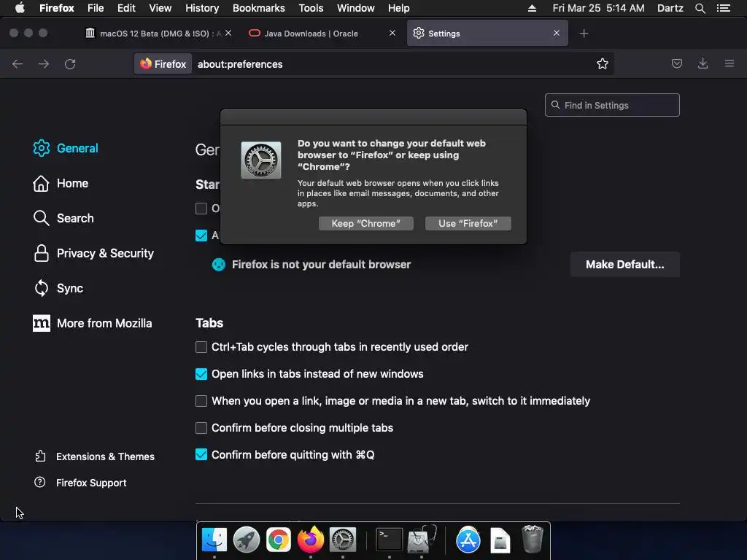Image resolution: width=747 pixels, height=560 pixels.
Task: Open the Tools menu
Action: (x=311, y=8)
